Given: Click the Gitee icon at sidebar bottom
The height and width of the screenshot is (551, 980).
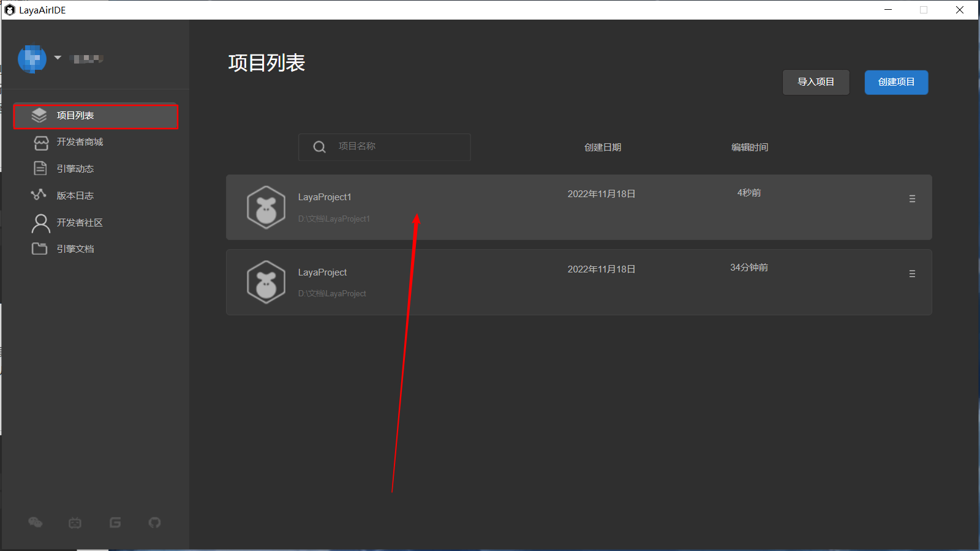Looking at the screenshot, I should pos(115,522).
